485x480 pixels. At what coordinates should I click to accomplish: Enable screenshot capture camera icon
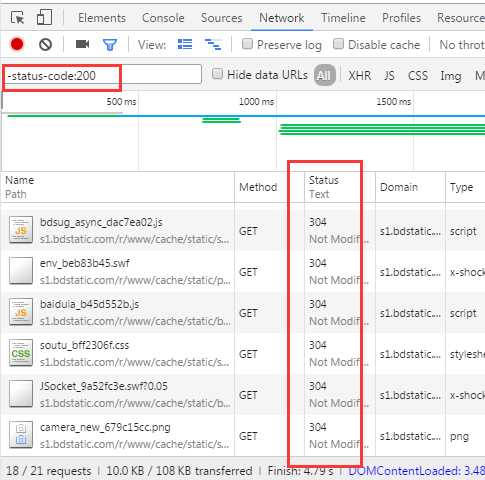(82, 44)
